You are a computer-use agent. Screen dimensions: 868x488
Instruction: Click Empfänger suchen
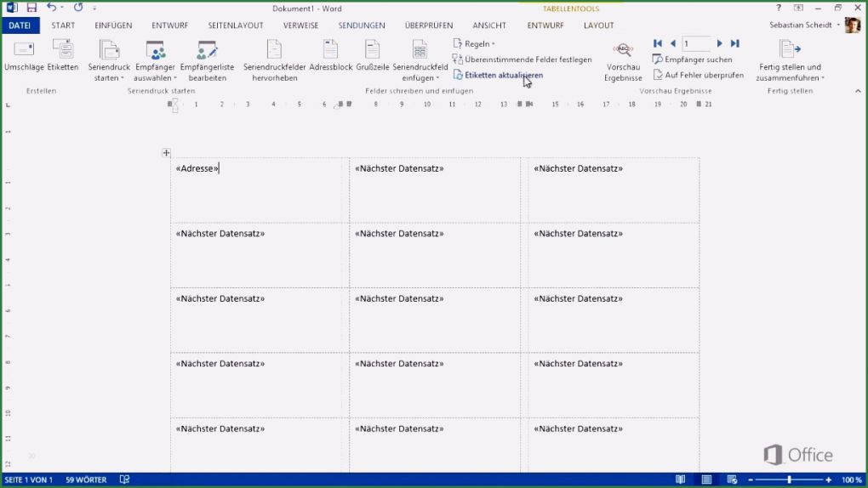pyautogui.click(x=692, y=60)
